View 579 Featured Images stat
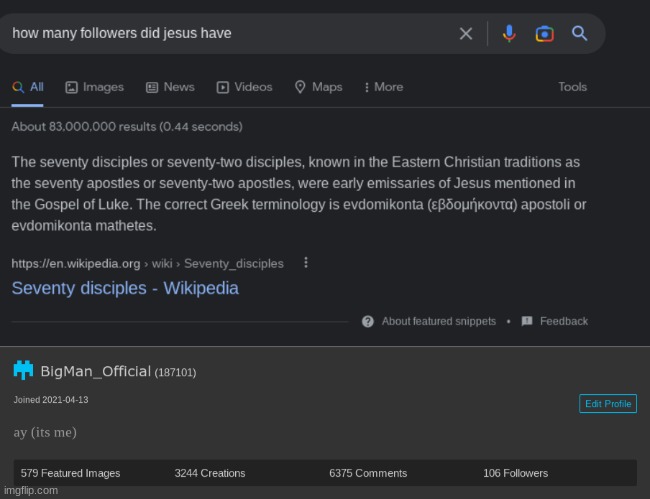This screenshot has height=499, width=650. 70,473
